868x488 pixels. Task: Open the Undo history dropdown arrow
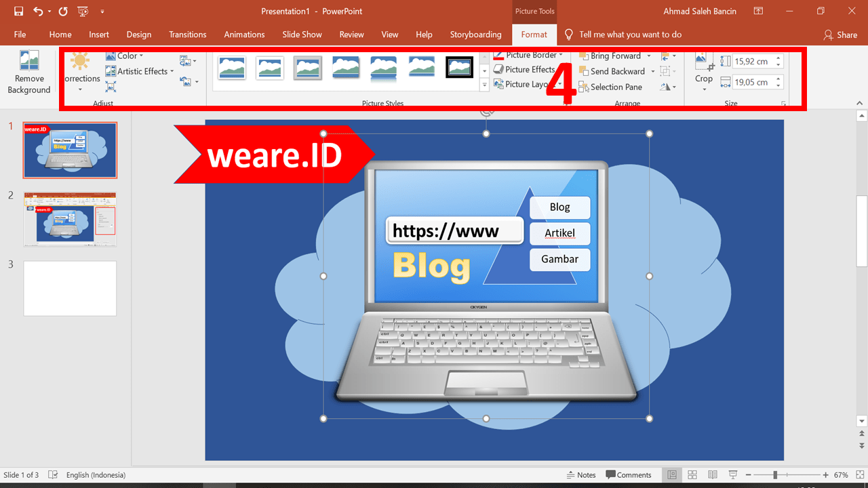coord(50,12)
